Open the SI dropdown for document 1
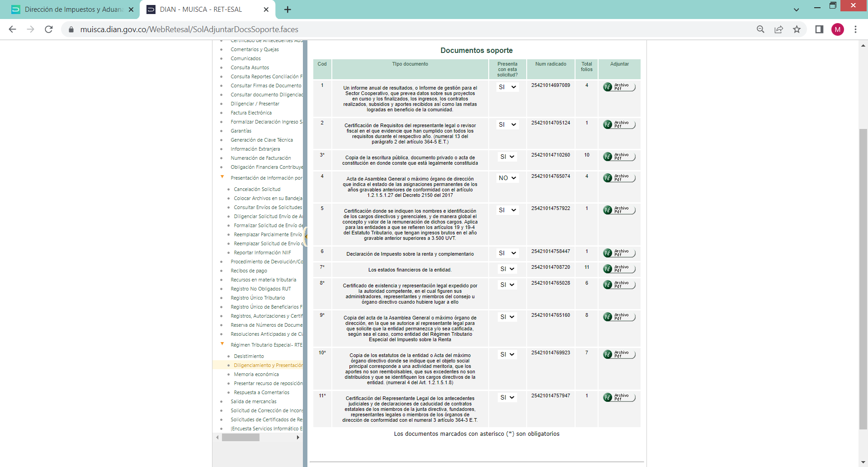 click(x=507, y=87)
